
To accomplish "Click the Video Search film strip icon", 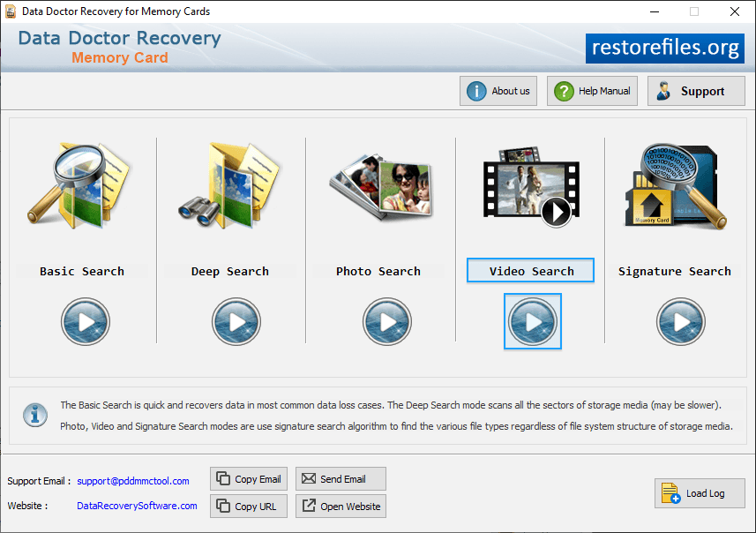I will pyautogui.click(x=531, y=187).
